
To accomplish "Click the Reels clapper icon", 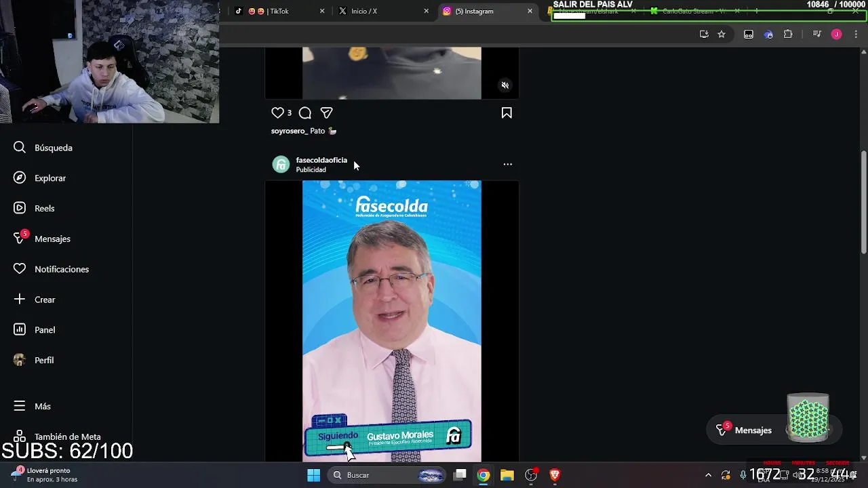I will 20,208.
